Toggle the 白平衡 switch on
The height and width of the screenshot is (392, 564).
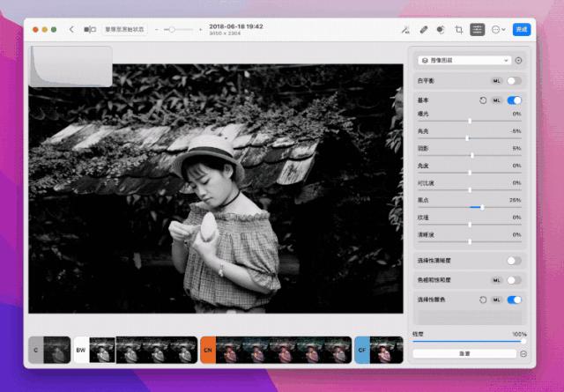point(514,80)
